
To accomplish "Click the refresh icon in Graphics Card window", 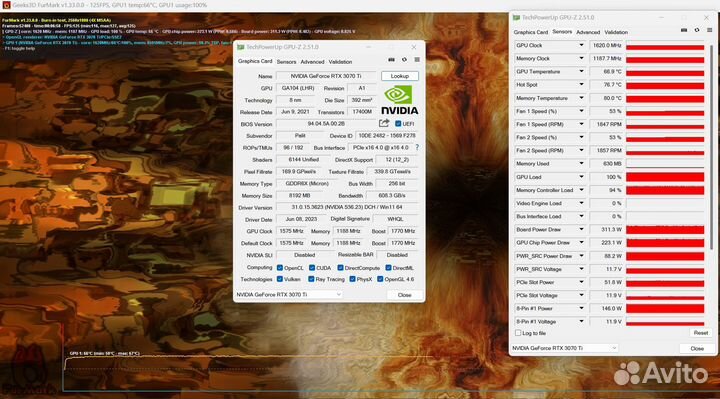I will [x=404, y=60].
